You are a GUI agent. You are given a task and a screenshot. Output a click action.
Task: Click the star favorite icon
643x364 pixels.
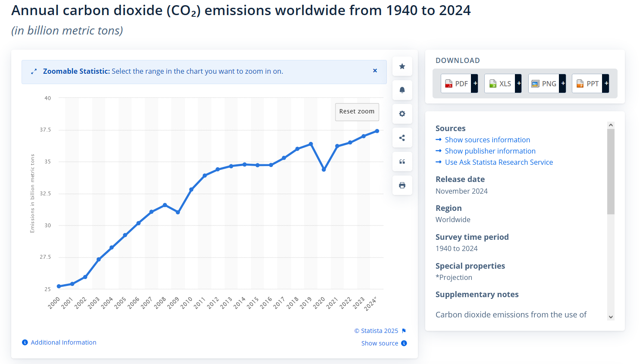[x=402, y=66]
